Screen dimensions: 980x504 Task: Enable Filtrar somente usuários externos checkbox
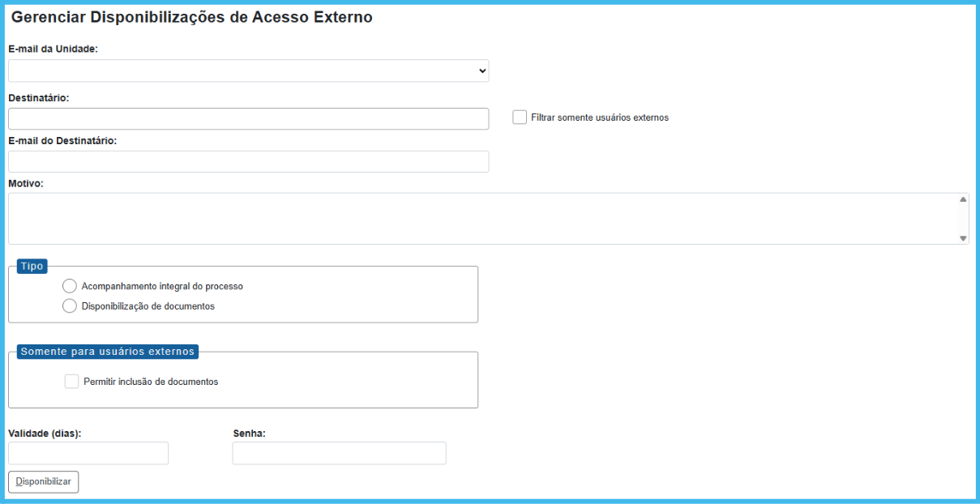[x=520, y=117]
